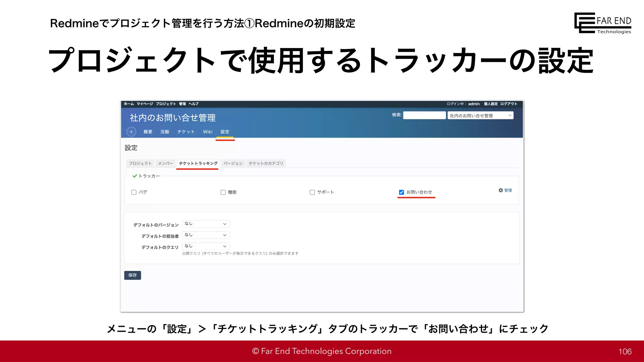
Task: Open the デフォルトのバージョン dropdown
Action: pos(206,224)
